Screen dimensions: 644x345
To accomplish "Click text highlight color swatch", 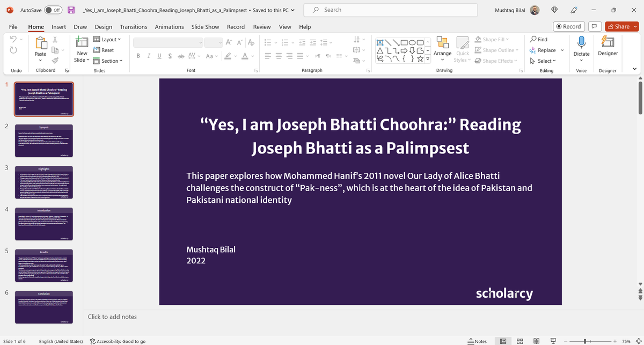I will (x=228, y=56).
